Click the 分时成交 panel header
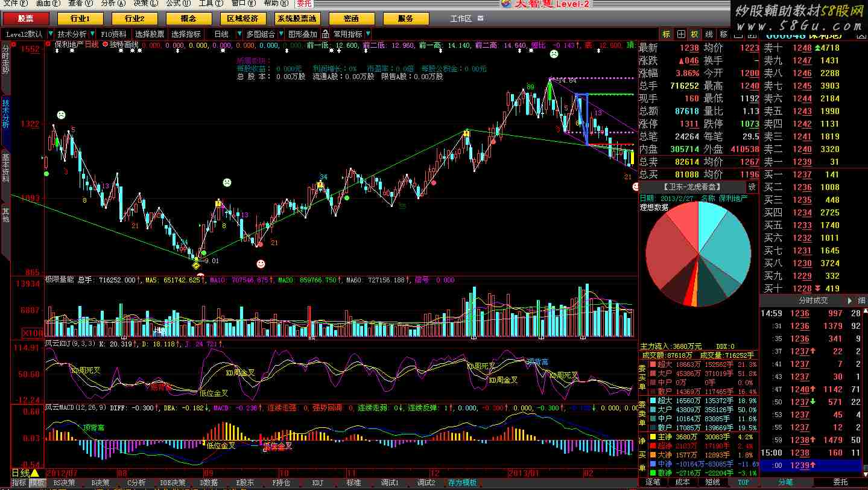Image resolution: width=868 pixels, height=490 pixels. pyautogui.click(x=813, y=300)
